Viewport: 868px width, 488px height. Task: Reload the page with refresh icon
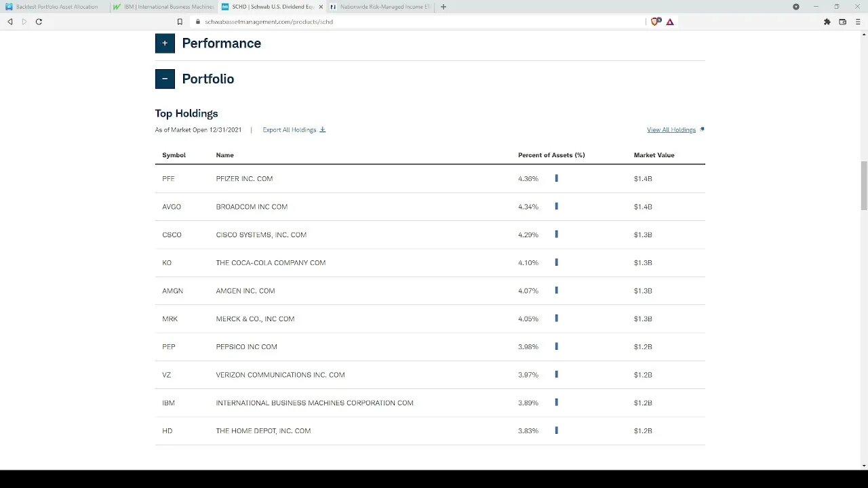click(x=39, y=22)
